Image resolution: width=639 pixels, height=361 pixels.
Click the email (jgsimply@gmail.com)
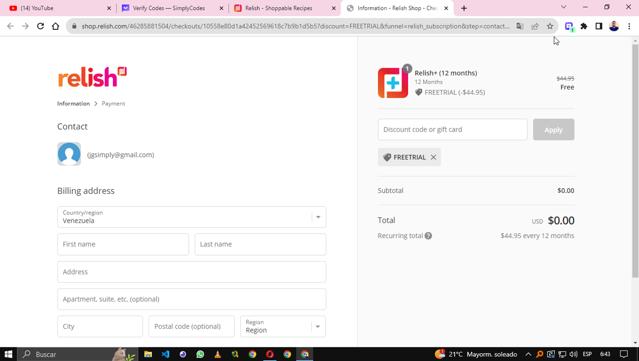120,155
